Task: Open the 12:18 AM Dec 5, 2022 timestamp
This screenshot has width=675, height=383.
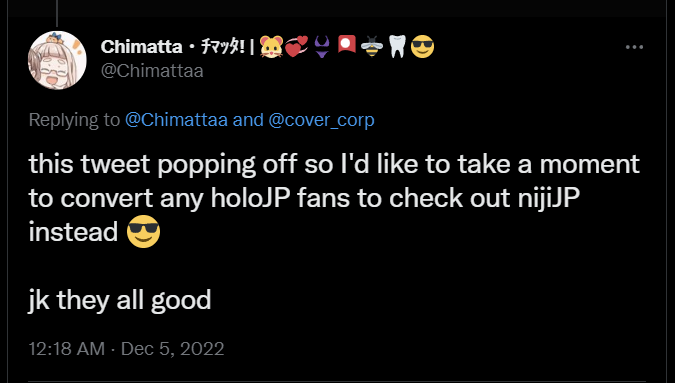Action: pyautogui.click(x=126, y=348)
